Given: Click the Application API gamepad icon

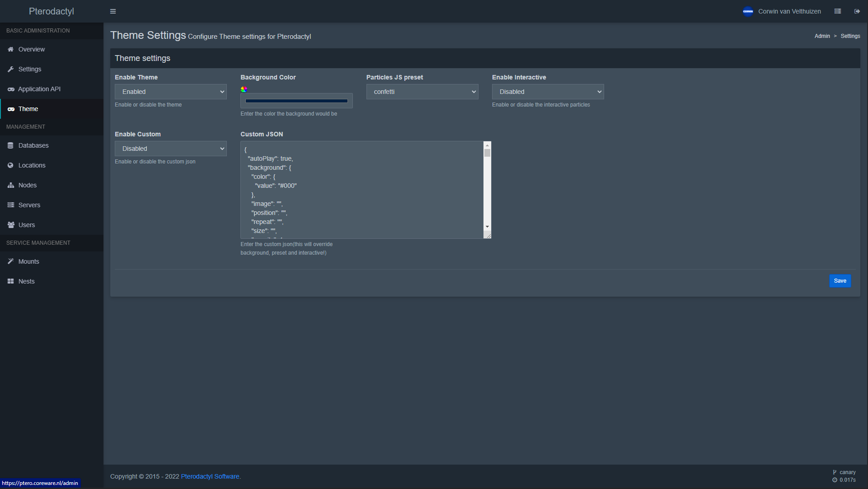Looking at the screenshot, I should coord(11,89).
